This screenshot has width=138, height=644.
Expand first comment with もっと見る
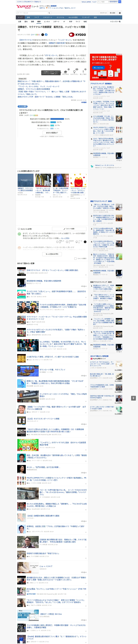65,238
